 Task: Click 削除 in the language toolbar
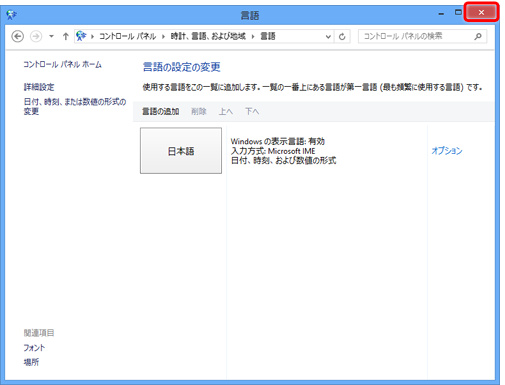(x=199, y=111)
